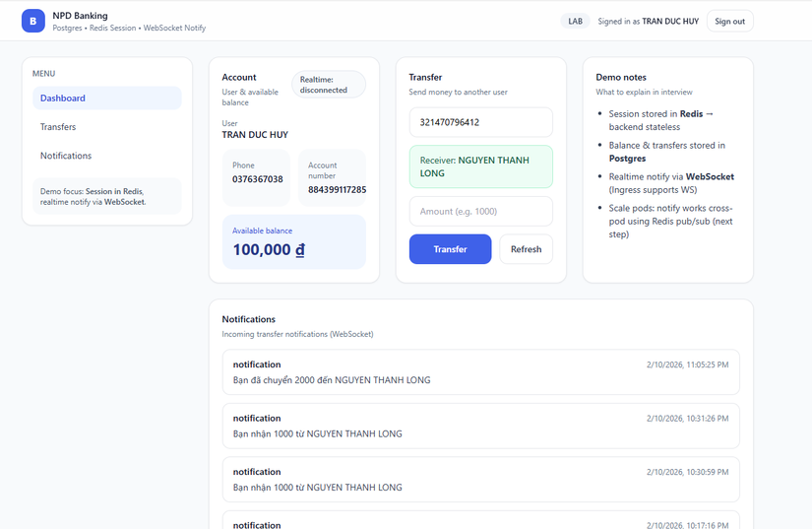Screen dimensions: 812x529
Task: Click the signed-in name TRAN DUC HUY
Action: click(670, 21)
